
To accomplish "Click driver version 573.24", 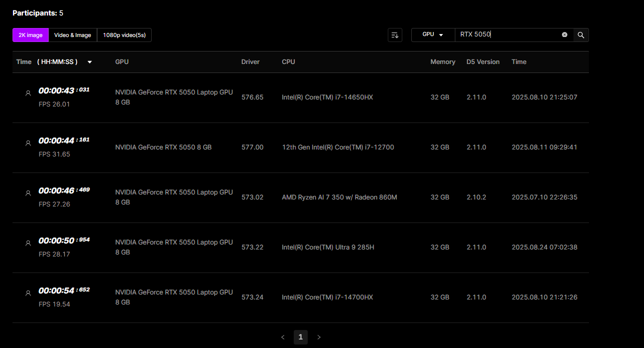I will click(x=252, y=297).
